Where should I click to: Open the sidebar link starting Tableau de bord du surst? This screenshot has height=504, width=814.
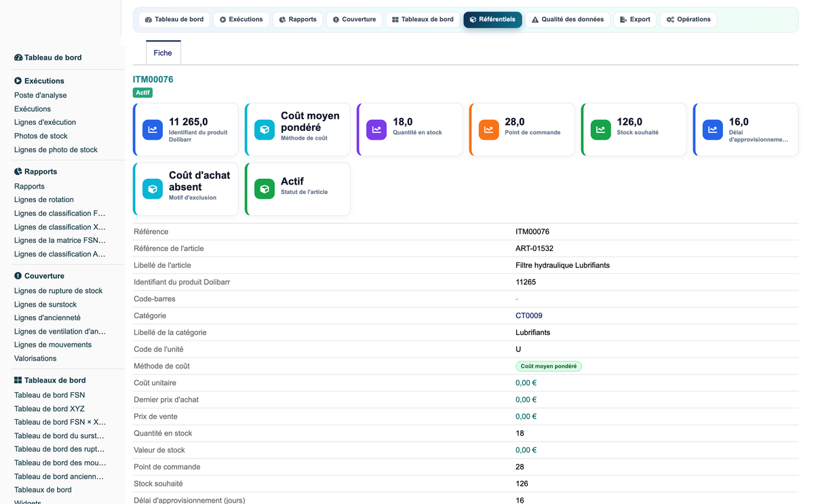coord(60,436)
